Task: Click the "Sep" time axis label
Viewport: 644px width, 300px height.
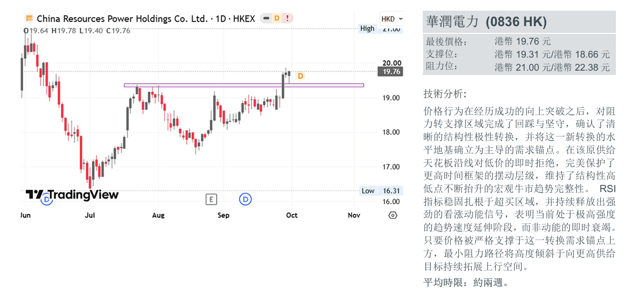Action: click(223, 215)
